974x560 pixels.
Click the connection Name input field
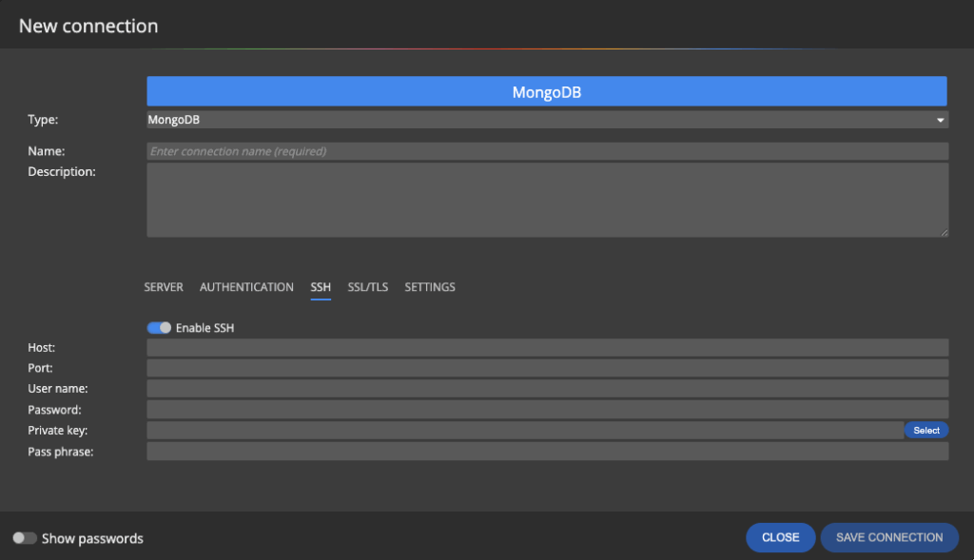[547, 151]
